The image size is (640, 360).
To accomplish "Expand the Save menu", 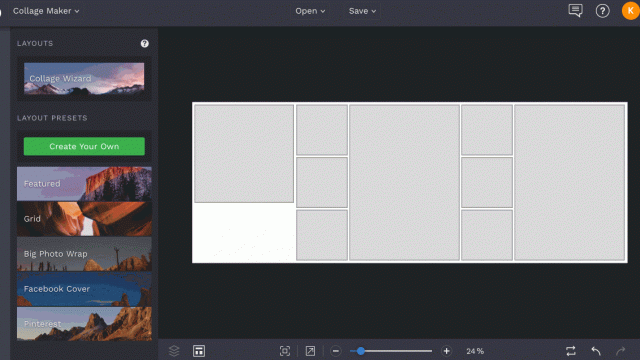I will (x=362, y=11).
